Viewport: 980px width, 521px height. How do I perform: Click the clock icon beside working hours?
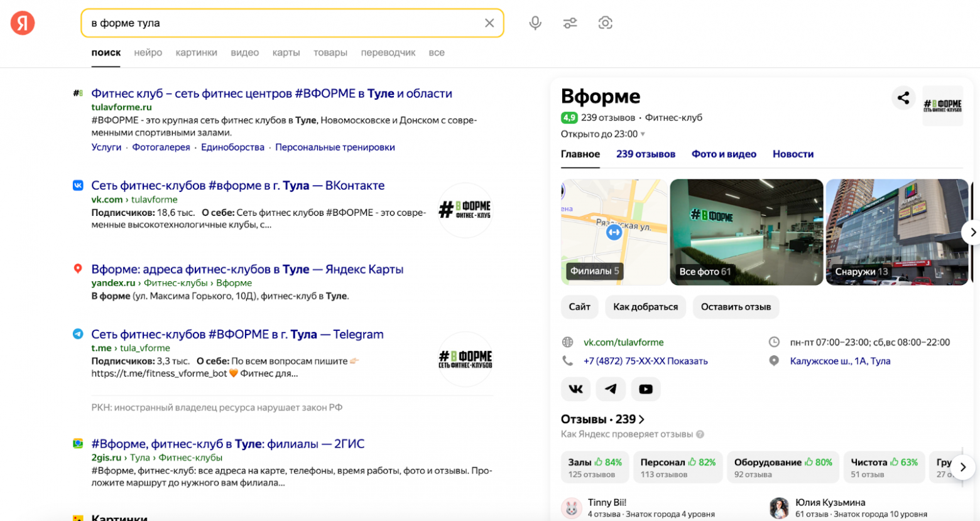tap(774, 342)
